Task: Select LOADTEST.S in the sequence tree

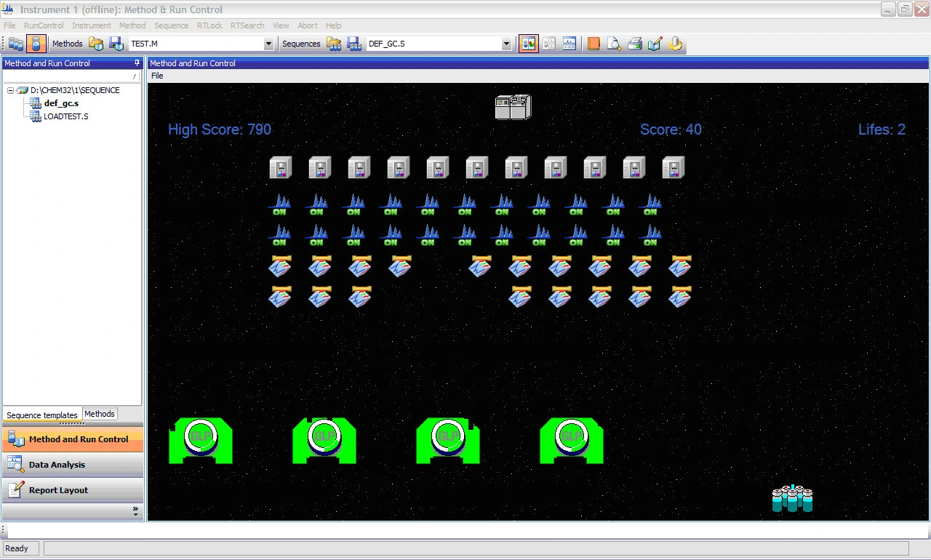Action: click(x=66, y=116)
